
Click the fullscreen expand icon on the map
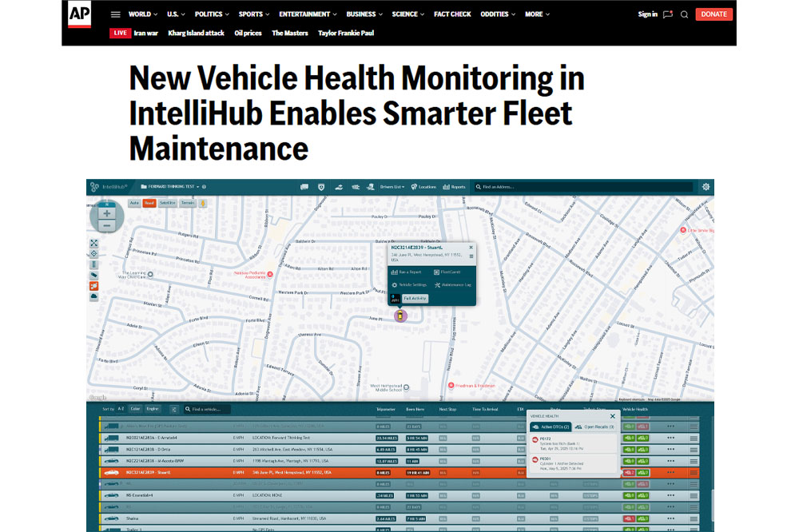(x=95, y=242)
